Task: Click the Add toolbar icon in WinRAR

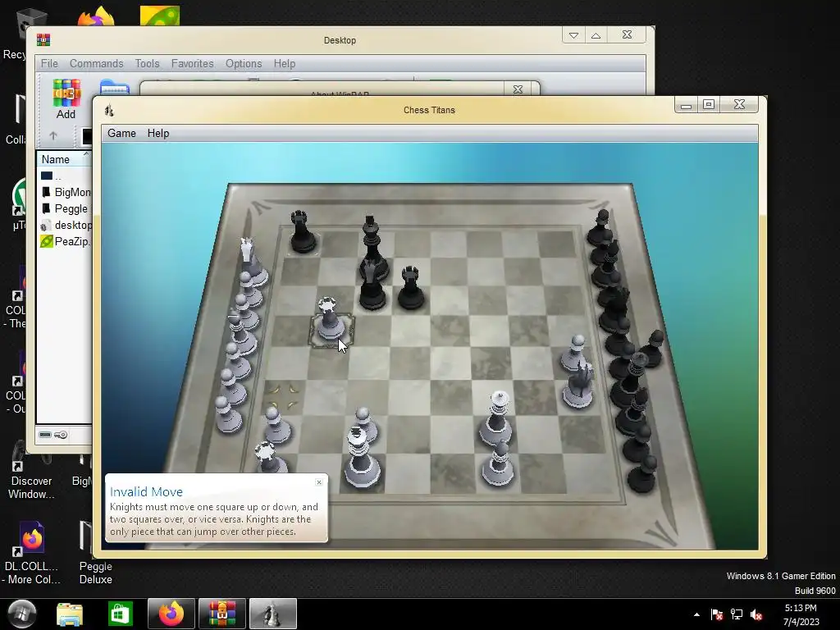Action: coord(66,99)
